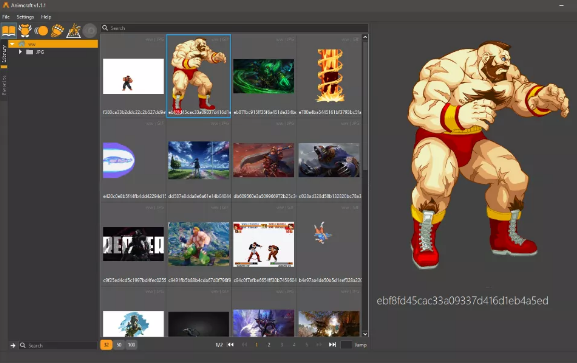Click the greyed-out circular disc toolbar icon
The height and width of the screenshot is (363, 577).
point(89,31)
